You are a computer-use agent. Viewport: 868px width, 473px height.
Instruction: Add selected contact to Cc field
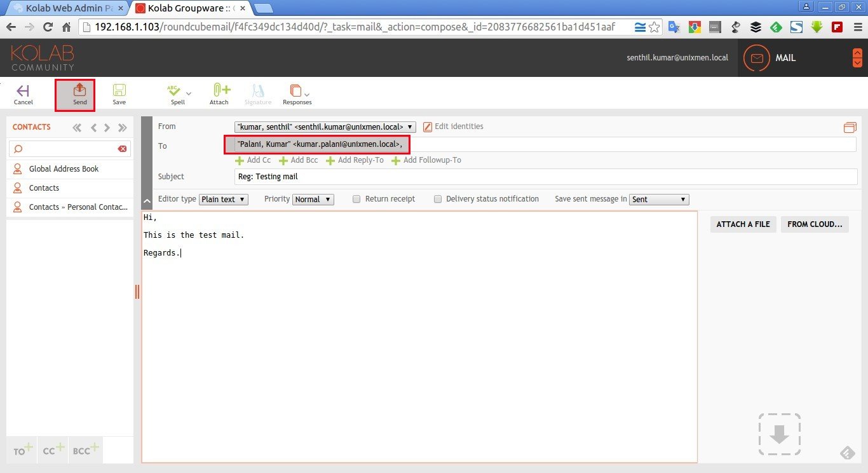[53, 449]
